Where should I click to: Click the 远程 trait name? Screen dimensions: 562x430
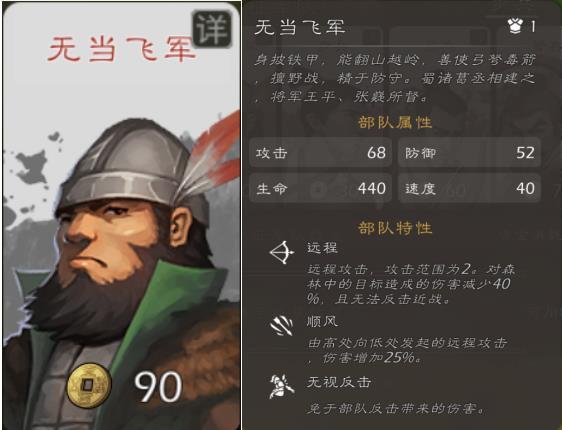[322, 248]
